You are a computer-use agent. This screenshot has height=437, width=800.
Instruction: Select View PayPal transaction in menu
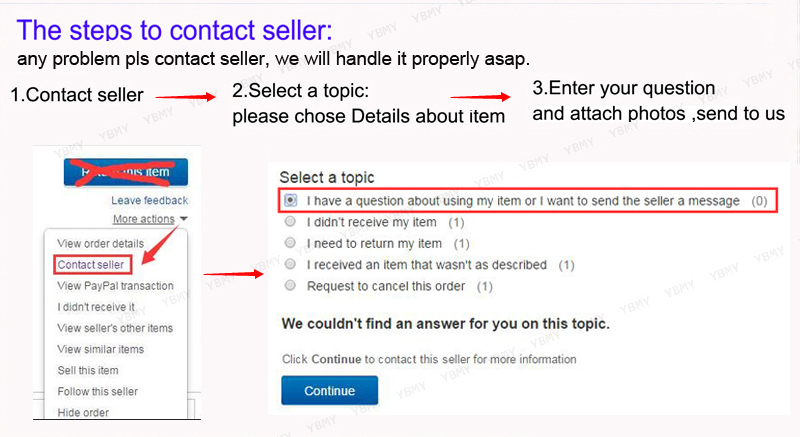(115, 286)
